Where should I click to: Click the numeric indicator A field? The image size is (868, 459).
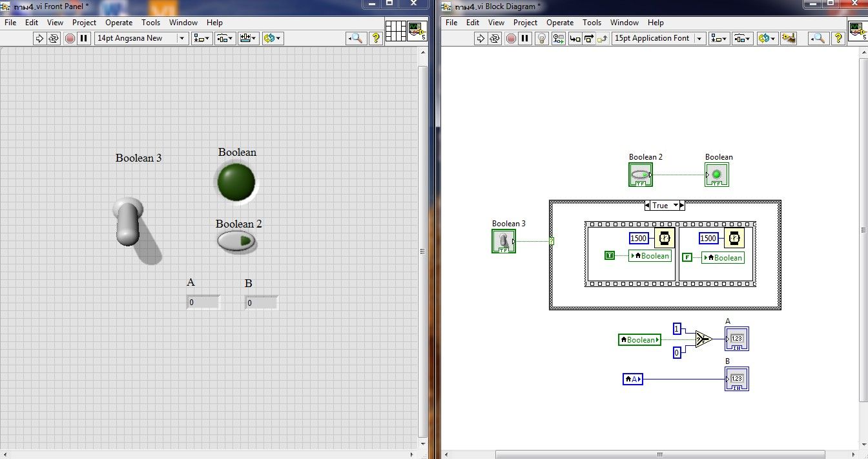pos(203,302)
